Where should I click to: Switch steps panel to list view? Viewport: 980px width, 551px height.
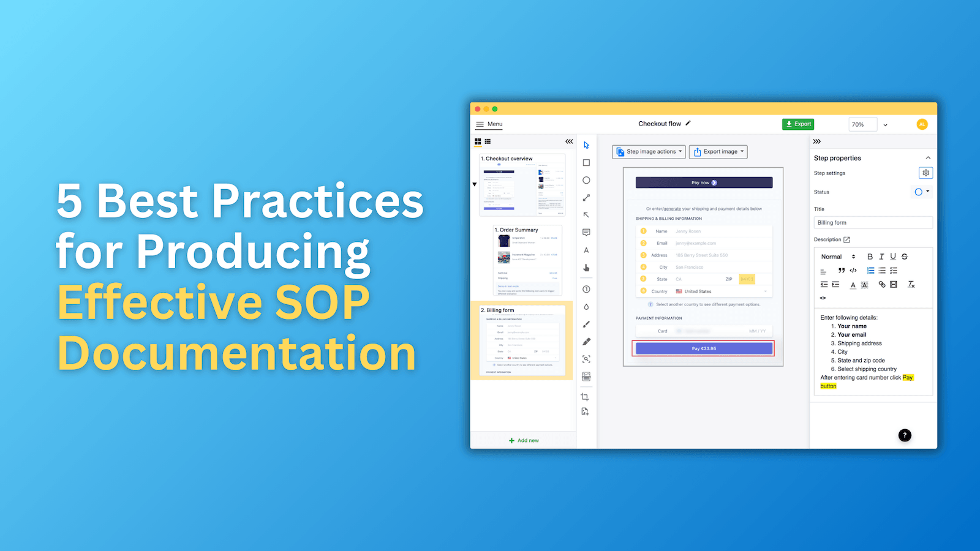(x=488, y=141)
